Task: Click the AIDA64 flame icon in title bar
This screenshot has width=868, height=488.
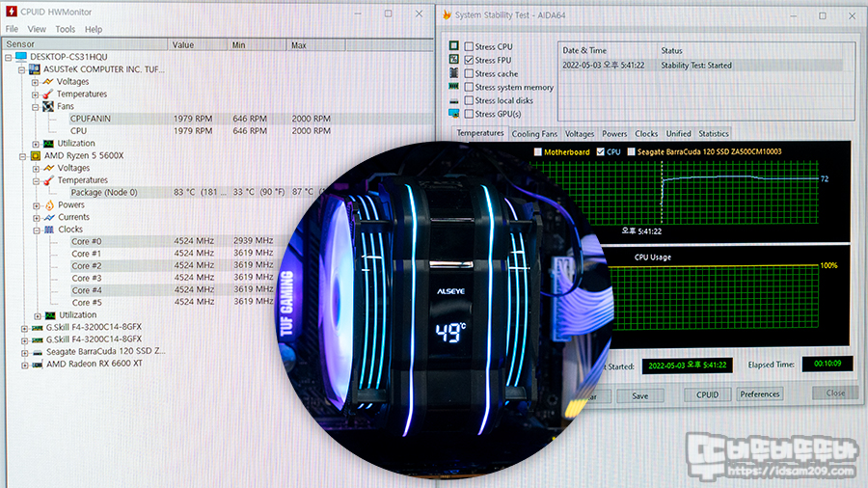Action: click(x=448, y=14)
